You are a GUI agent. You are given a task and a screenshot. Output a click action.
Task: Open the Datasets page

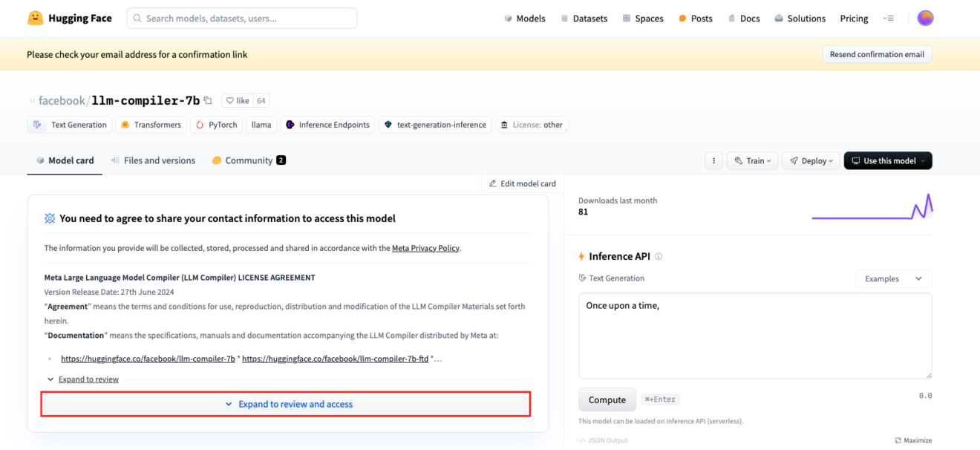coord(584,19)
